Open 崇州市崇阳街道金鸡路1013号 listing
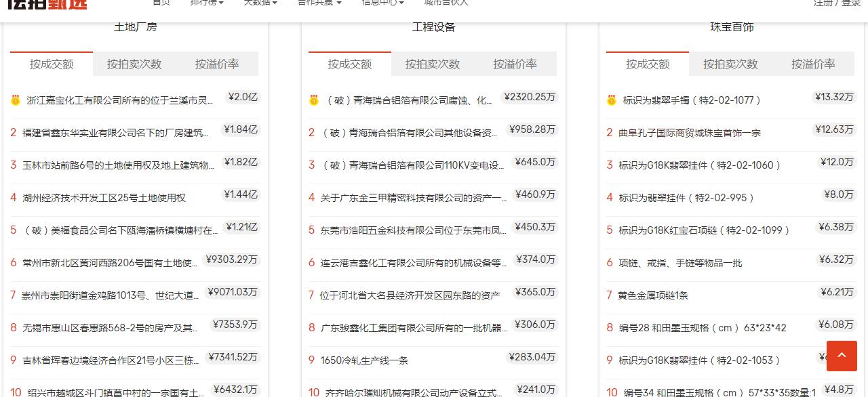The height and width of the screenshot is (397, 868). click(x=111, y=295)
